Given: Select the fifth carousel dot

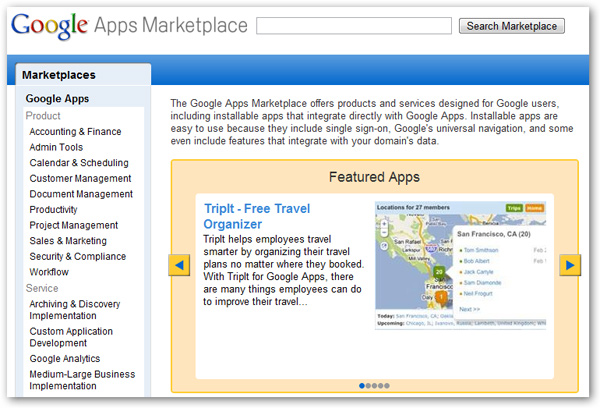Looking at the screenshot, I should [387, 385].
